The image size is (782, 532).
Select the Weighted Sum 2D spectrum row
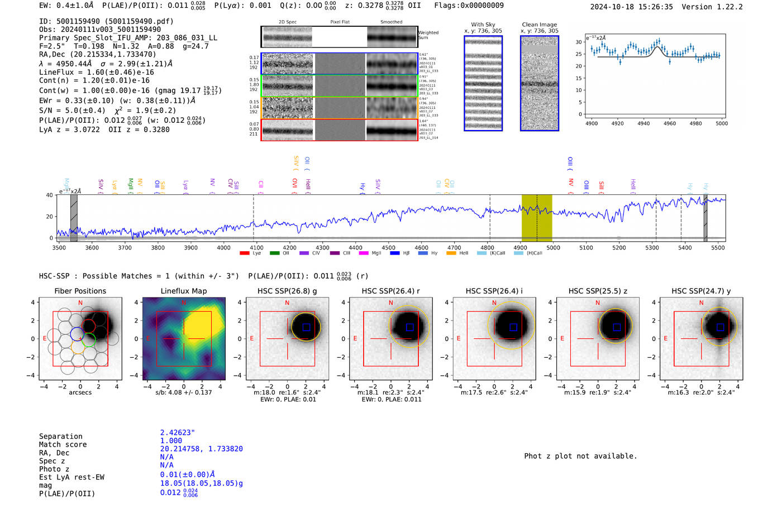[x=340, y=37]
